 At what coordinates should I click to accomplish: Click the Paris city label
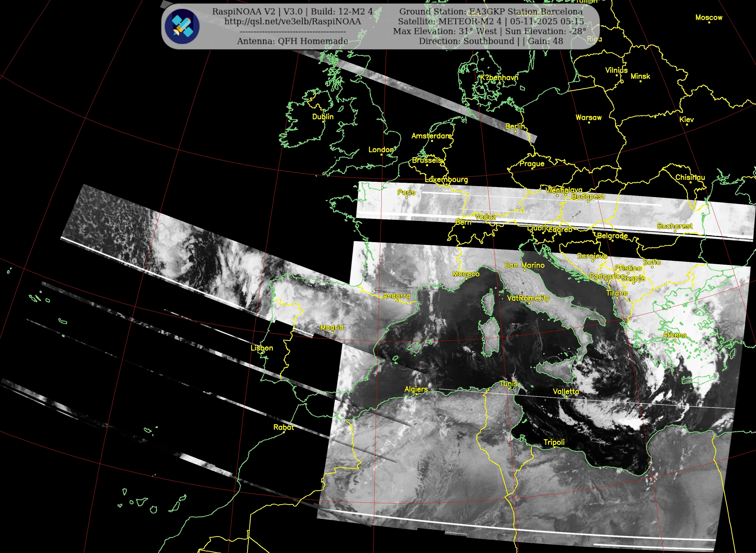[406, 192]
